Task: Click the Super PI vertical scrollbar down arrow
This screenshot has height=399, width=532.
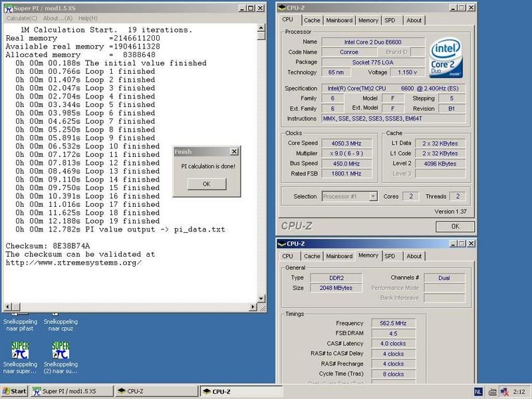Action: [x=261, y=299]
